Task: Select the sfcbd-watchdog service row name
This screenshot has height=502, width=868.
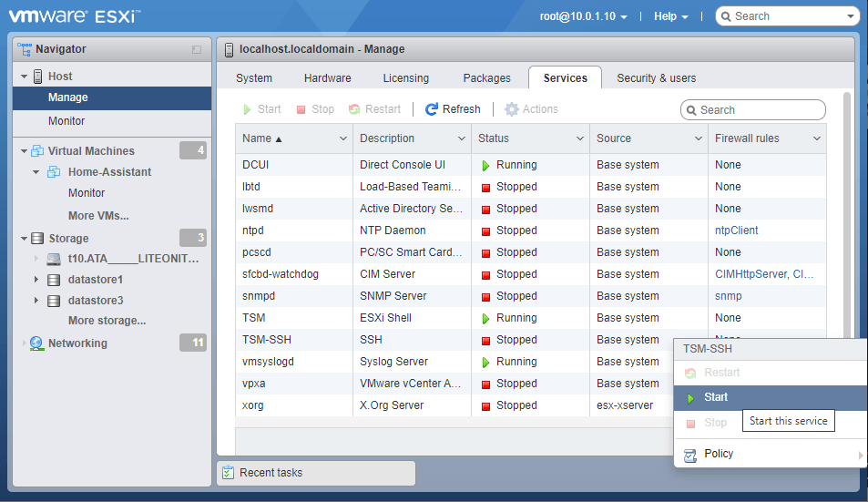Action: tap(281, 274)
